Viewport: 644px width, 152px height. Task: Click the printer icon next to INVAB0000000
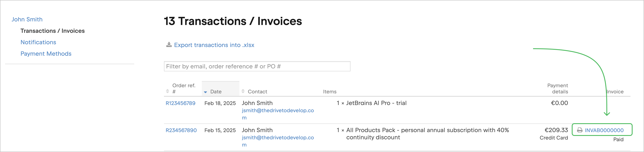580,130
